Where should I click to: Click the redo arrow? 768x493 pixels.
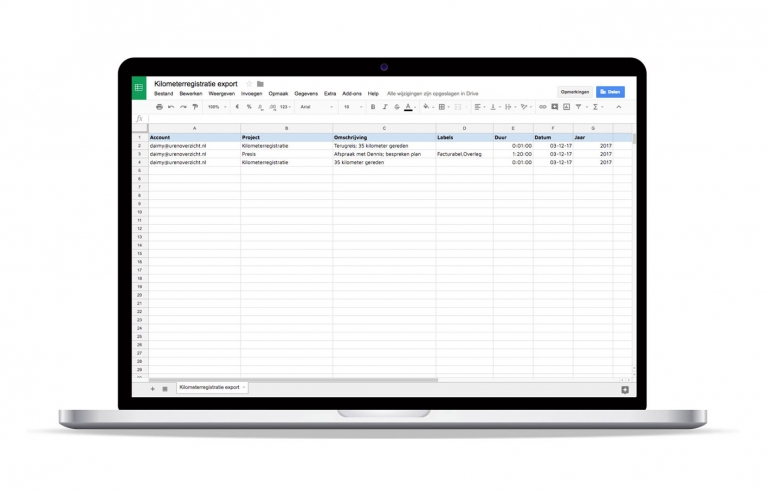click(183, 107)
